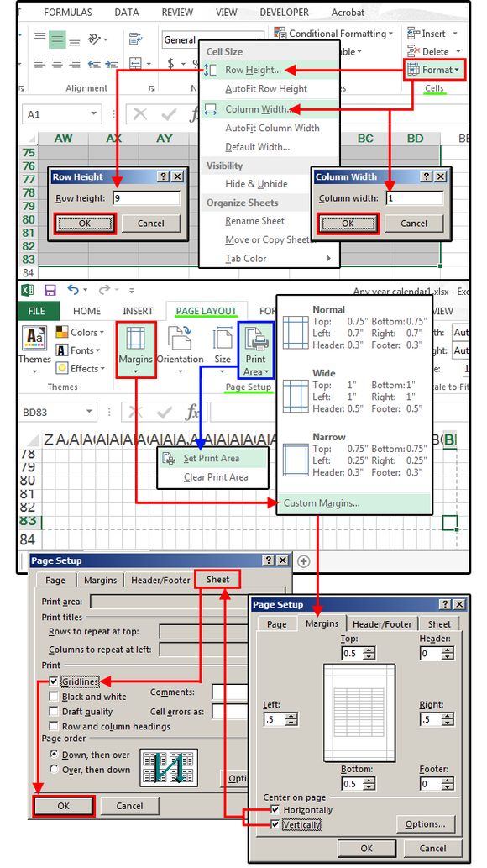Click the Orientation (angled text) icon in Alignment group
This screenshot has width=487, height=868.
click(95, 39)
